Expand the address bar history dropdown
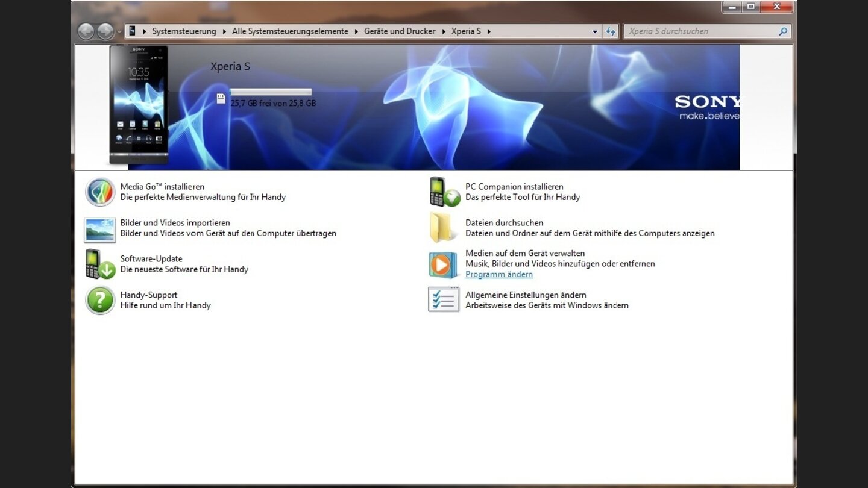This screenshot has height=488, width=868. [595, 31]
